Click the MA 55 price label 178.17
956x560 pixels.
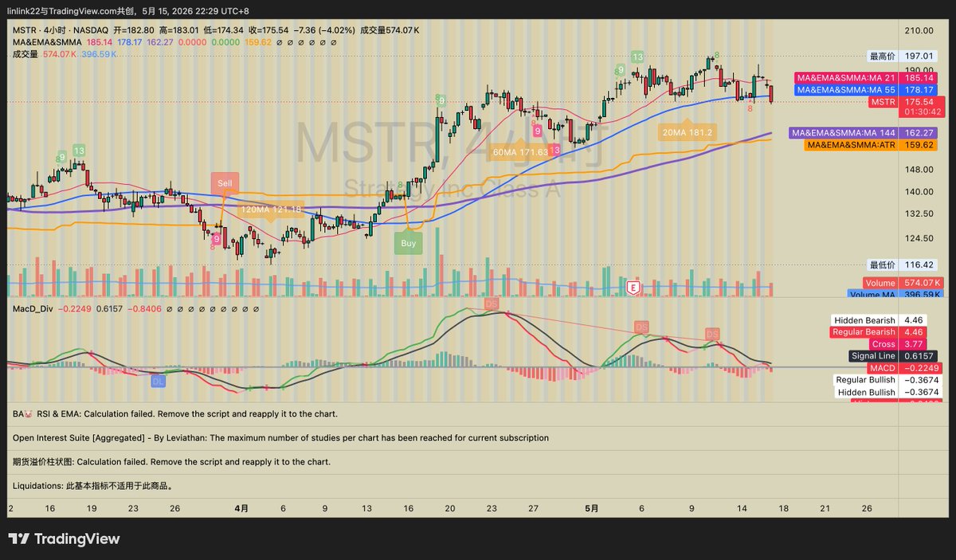(868, 90)
